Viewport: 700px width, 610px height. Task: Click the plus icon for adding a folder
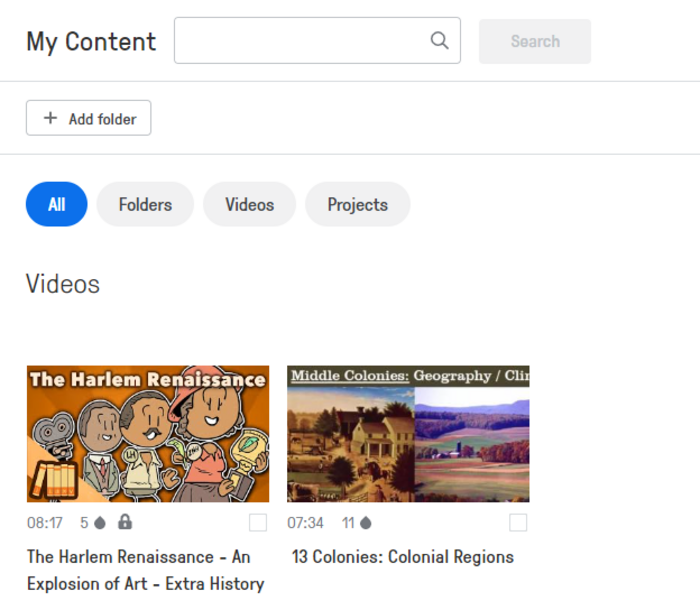coord(50,118)
